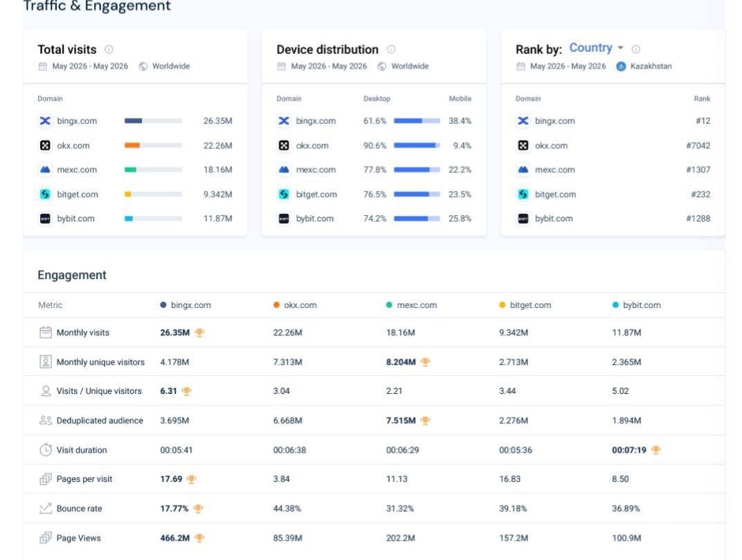Click bingx.com logo in Rank list
742x560 pixels.
523,120
